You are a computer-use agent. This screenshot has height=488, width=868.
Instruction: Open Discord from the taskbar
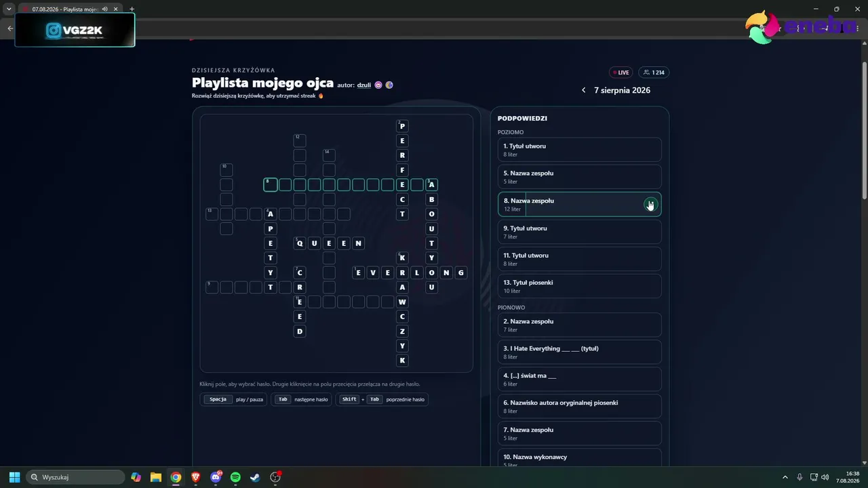coord(216,477)
